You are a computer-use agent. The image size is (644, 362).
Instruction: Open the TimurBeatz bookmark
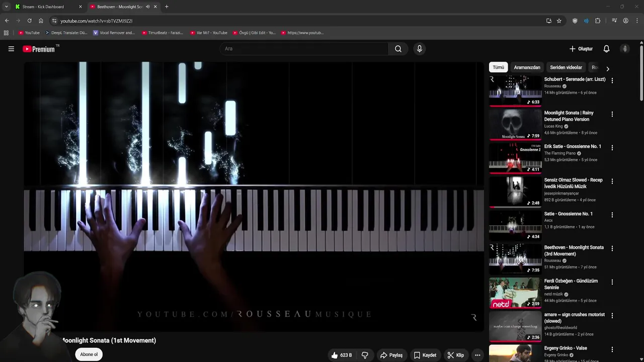coord(163,33)
